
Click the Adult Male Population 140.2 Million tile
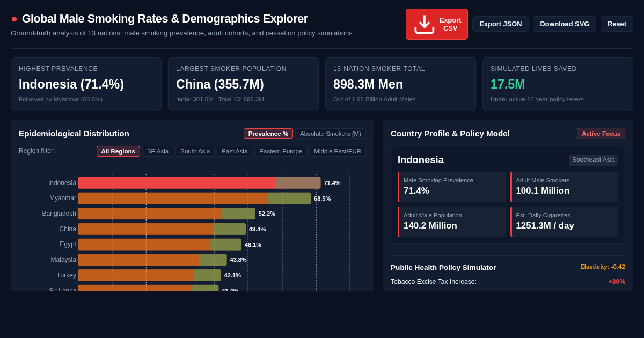pyautogui.click(x=452, y=222)
